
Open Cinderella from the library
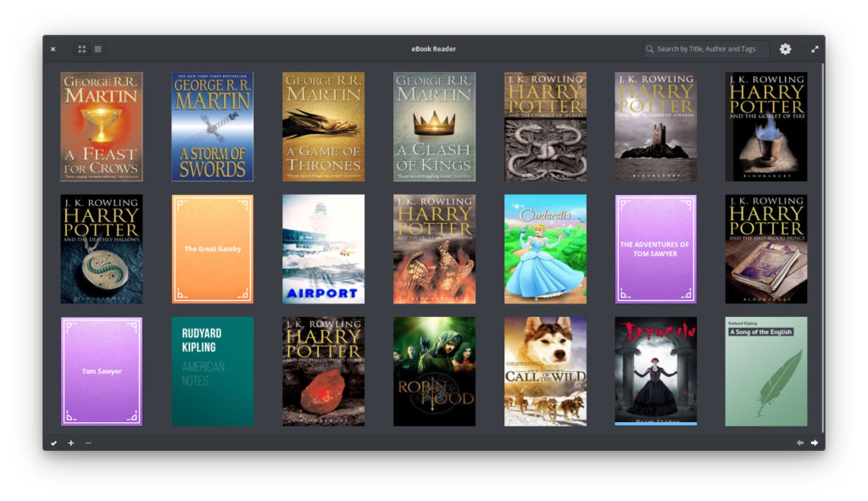(x=545, y=248)
